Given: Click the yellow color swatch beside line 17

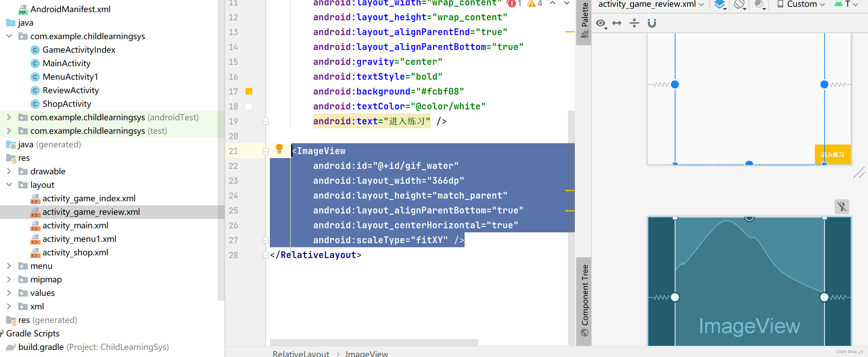Looking at the screenshot, I should coord(249,91).
